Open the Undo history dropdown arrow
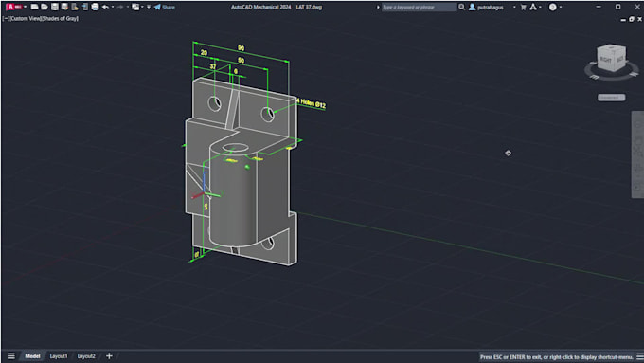 [113, 7]
